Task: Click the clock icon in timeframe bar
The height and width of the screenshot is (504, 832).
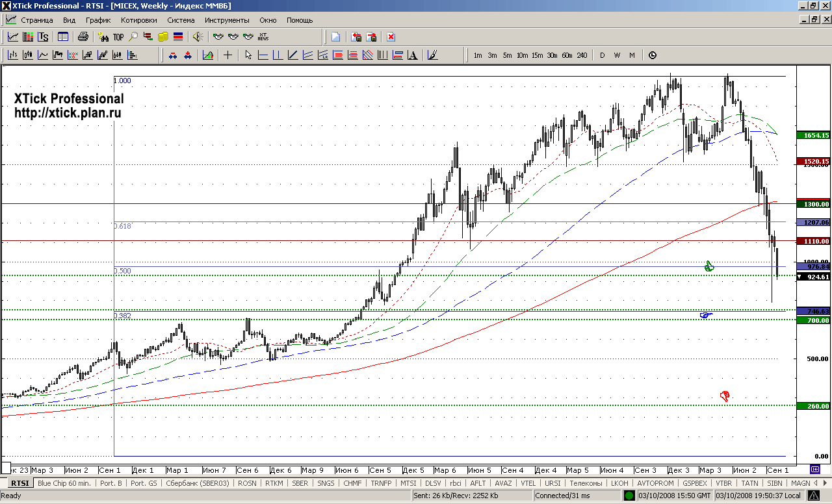Action: pyautogui.click(x=653, y=55)
